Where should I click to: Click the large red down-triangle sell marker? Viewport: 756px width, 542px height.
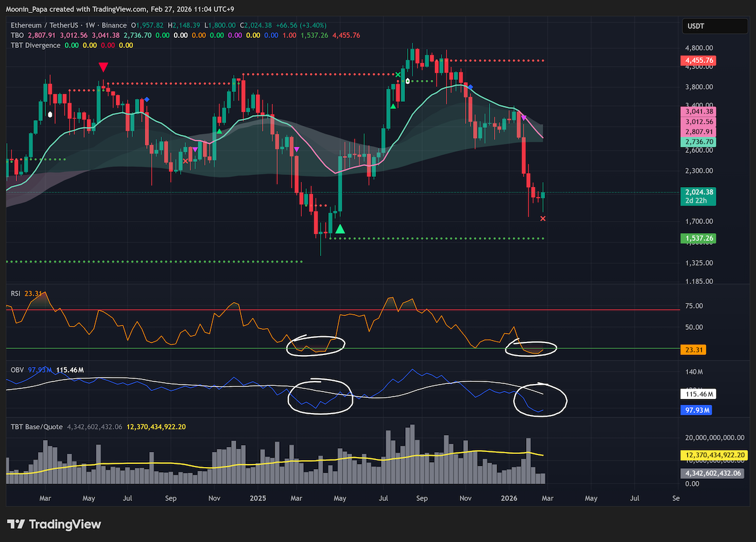tap(103, 67)
